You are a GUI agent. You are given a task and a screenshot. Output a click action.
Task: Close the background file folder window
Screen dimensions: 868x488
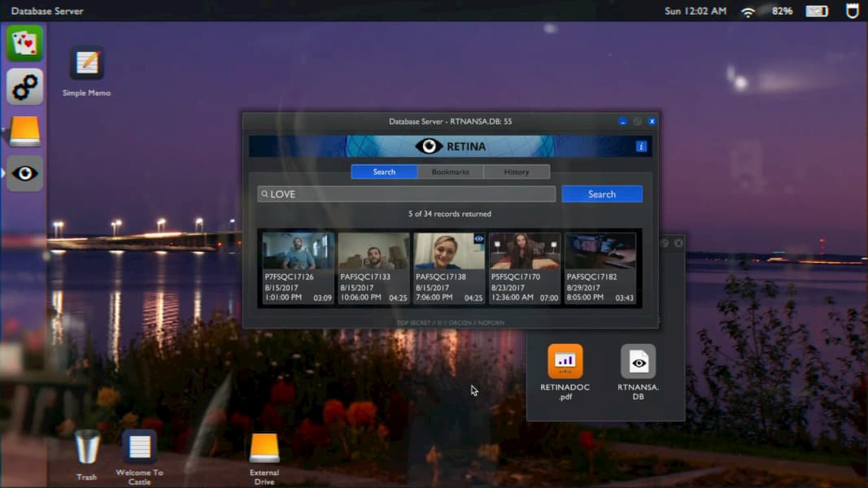(678, 243)
